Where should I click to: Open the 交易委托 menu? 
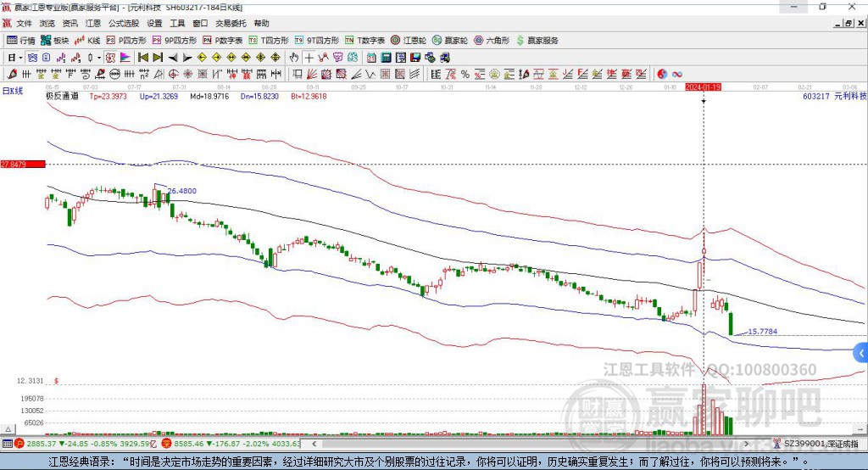point(231,23)
